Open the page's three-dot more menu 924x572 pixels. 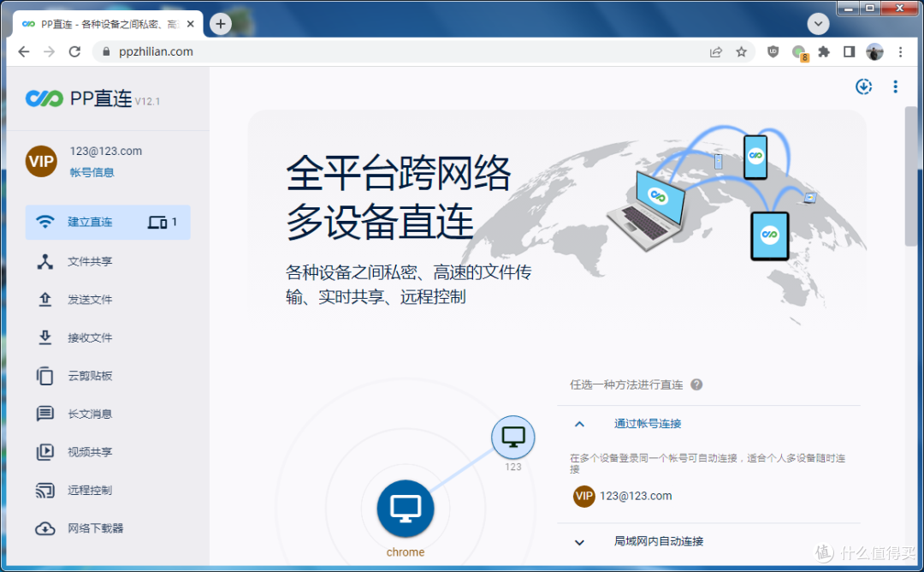tap(895, 86)
